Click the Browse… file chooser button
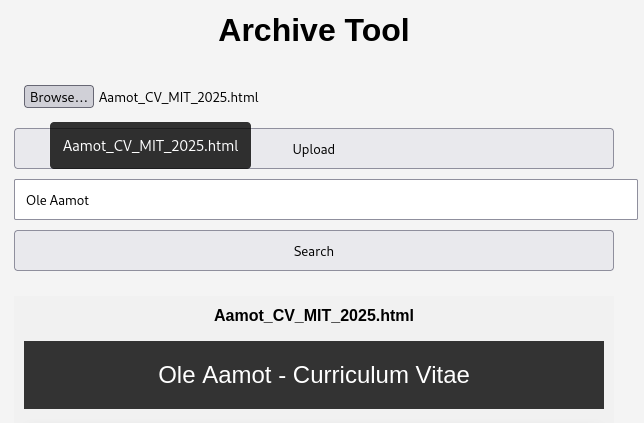 [x=59, y=97]
